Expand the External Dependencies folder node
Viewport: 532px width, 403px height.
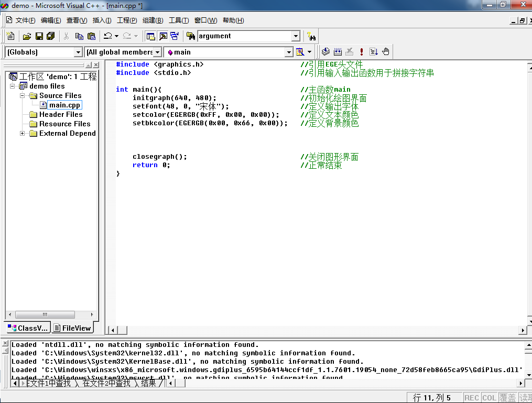[x=23, y=134]
